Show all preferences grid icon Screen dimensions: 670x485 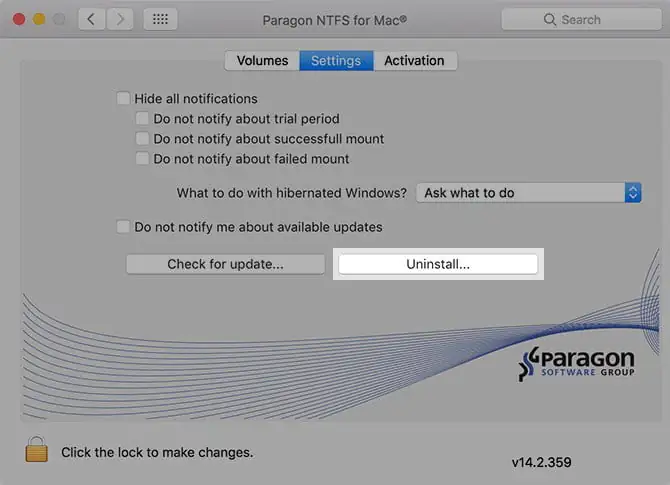coord(160,19)
